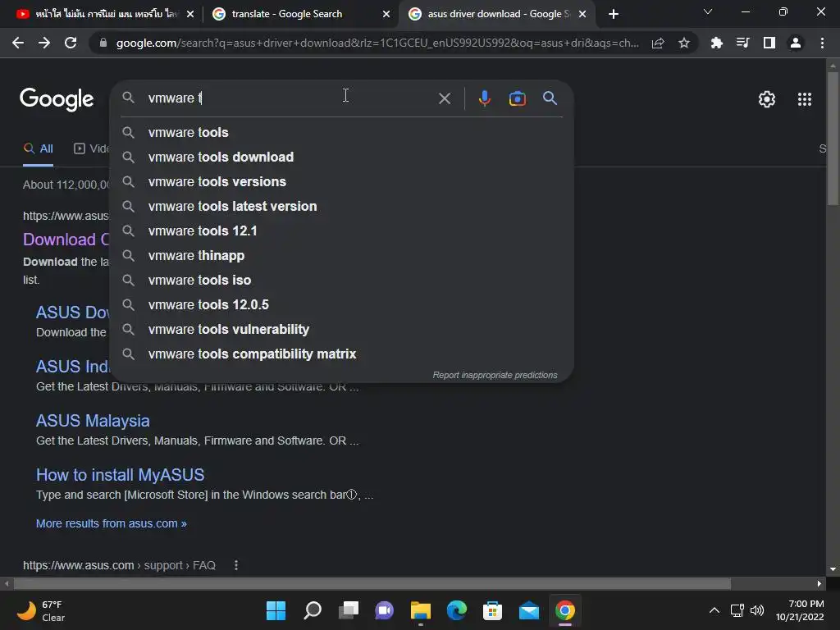840x630 pixels.
Task: Open the clock showing 7:00 PM
Action: pos(800,610)
